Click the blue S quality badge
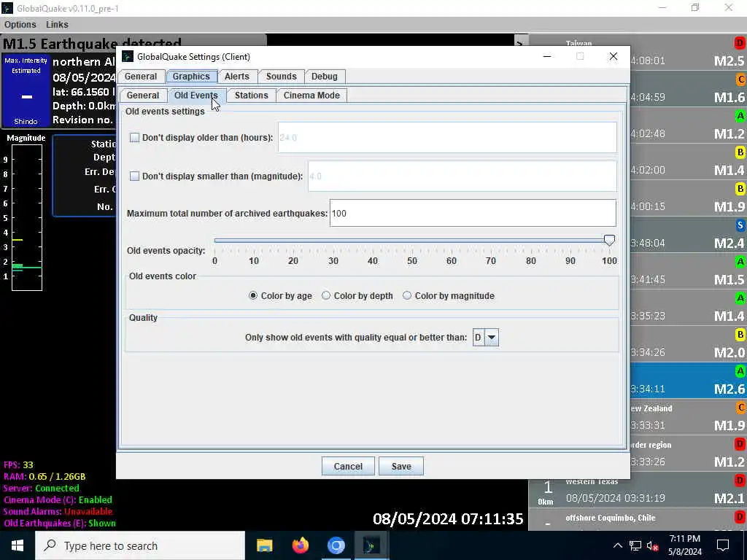 click(x=740, y=225)
